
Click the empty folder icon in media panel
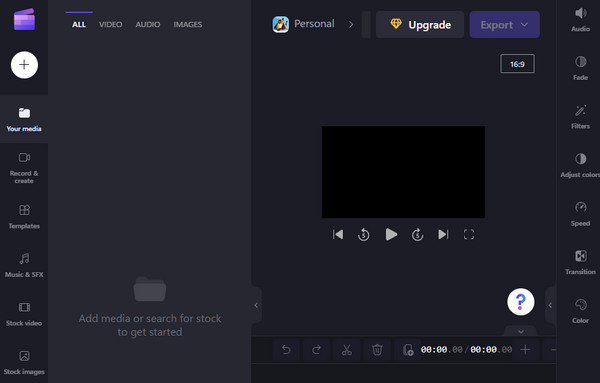click(x=150, y=289)
